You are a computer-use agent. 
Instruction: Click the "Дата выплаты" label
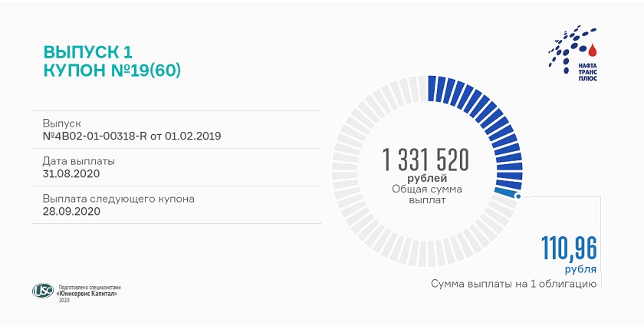pyautogui.click(x=79, y=161)
